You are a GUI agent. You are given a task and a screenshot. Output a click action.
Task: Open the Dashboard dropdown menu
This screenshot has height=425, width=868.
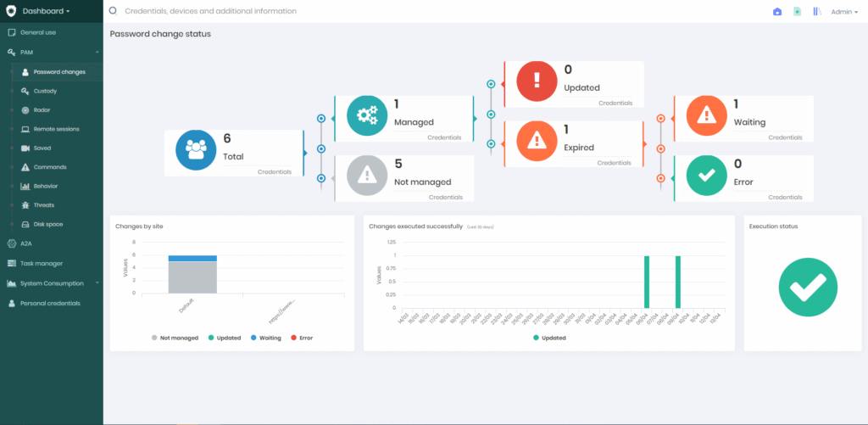(x=46, y=11)
